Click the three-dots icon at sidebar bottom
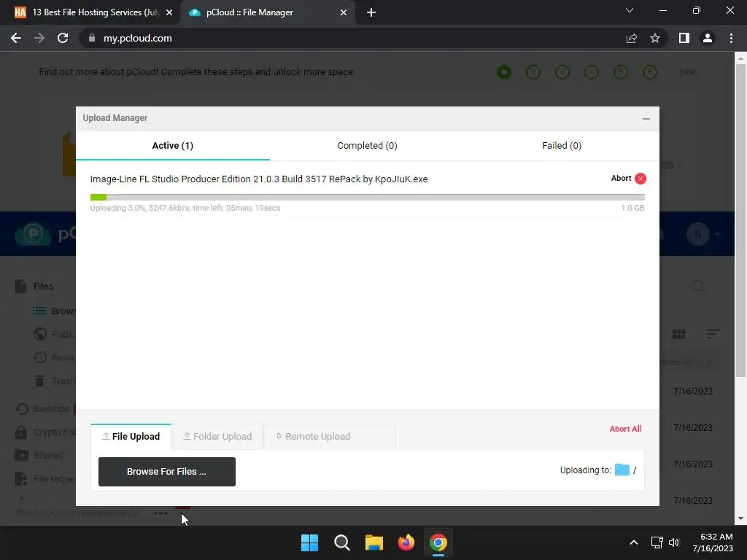This screenshot has width=747, height=560. (160, 513)
